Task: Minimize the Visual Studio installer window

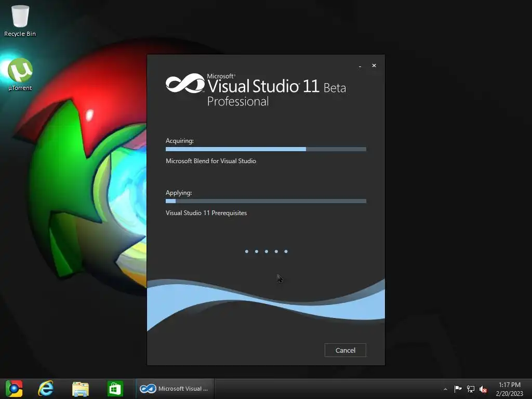Action: tap(360, 66)
